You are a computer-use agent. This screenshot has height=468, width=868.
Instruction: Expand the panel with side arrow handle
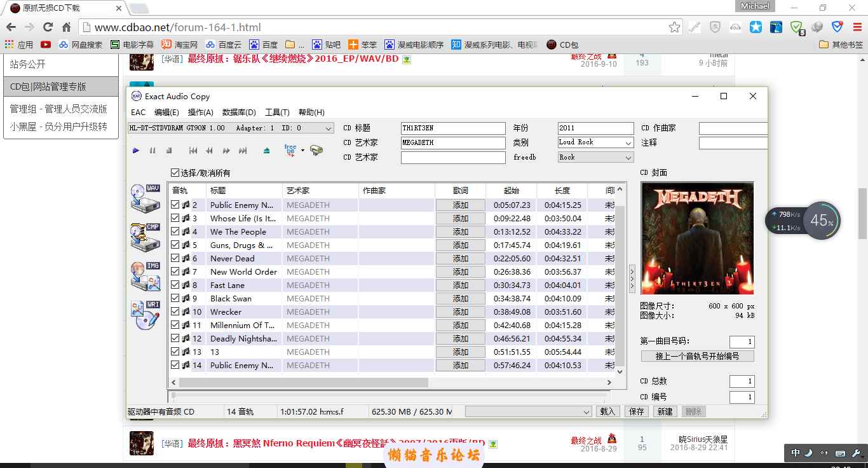click(632, 279)
